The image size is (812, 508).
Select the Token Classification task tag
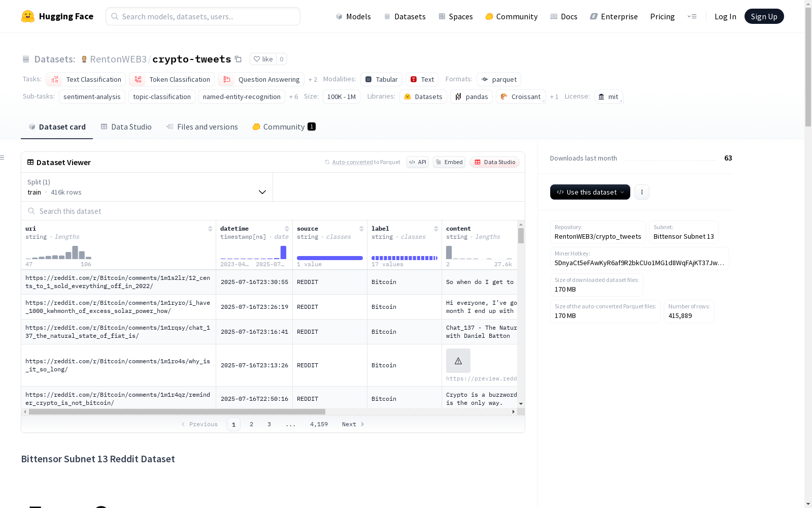[x=172, y=79]
